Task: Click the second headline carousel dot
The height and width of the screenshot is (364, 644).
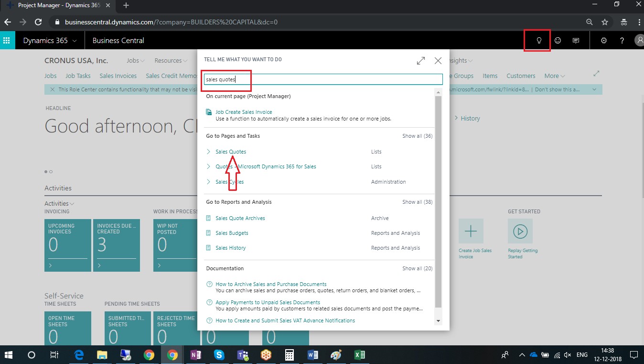Action: click(x=51, y=172)
